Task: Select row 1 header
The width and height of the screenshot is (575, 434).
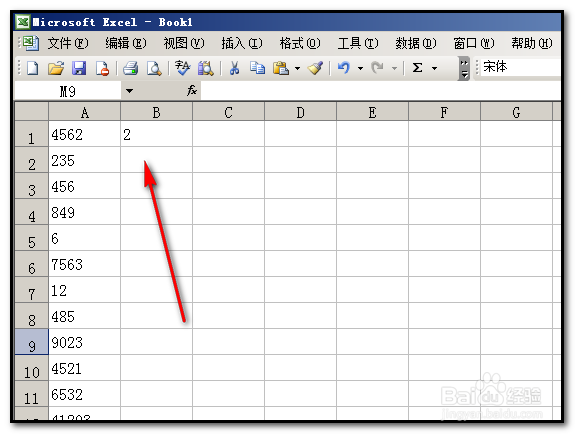Action: coord(32,134)
